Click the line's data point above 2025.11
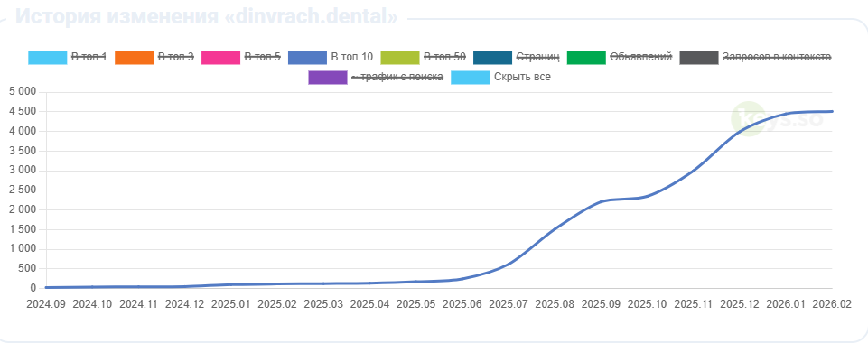 694,171
